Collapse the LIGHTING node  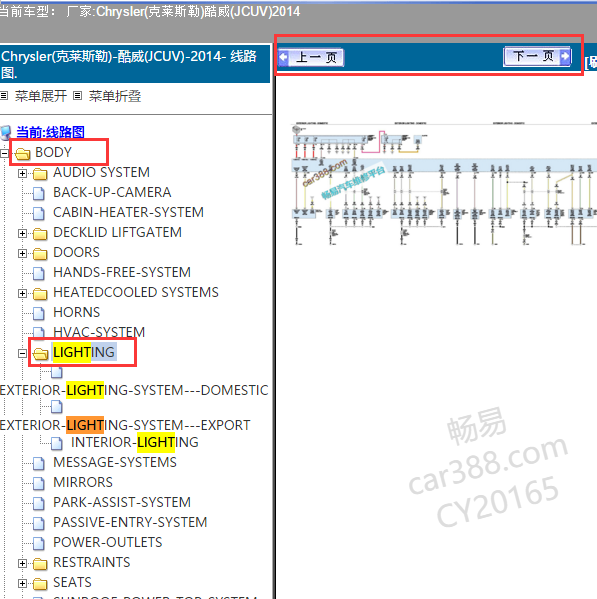click(x=22, y=354)
